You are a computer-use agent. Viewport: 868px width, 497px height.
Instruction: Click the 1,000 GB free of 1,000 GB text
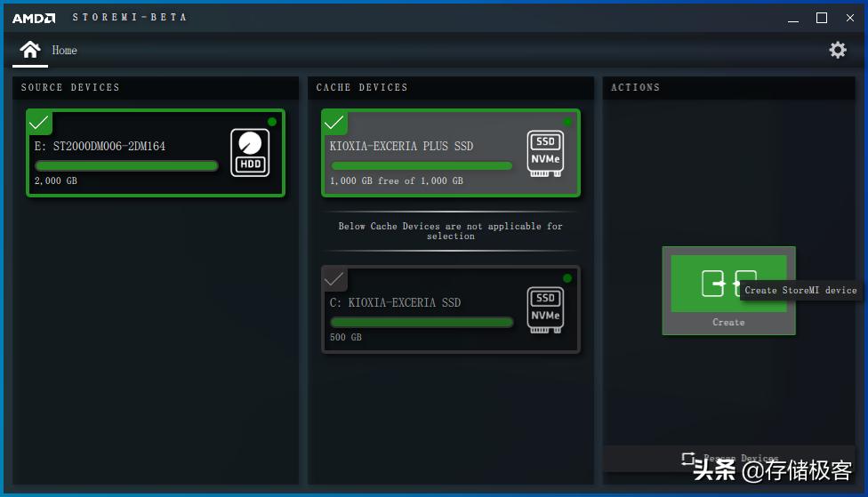pos(397,181)
